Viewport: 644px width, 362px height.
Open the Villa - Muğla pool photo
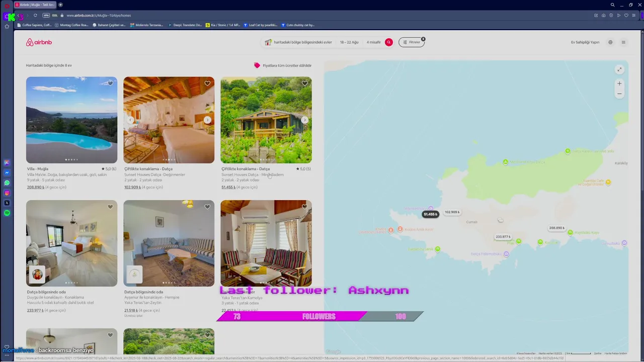(71, 120)
